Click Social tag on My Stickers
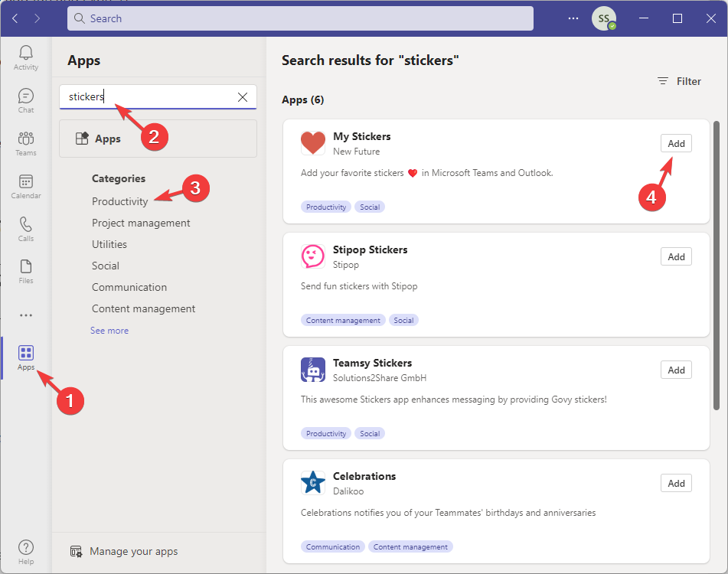This screenshot has width=728, height=574. coord(370,207)
